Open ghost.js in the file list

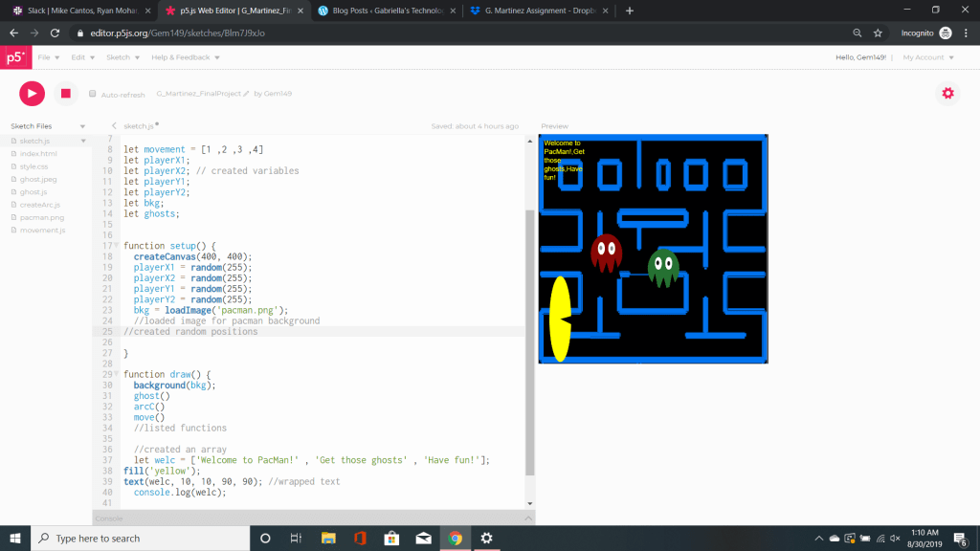pos(34,192)
